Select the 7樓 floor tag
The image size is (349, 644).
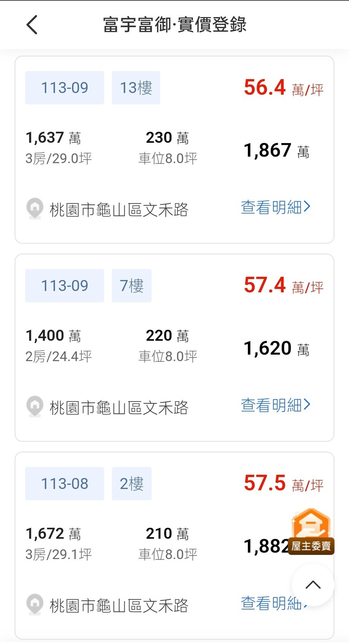point(132,286)
